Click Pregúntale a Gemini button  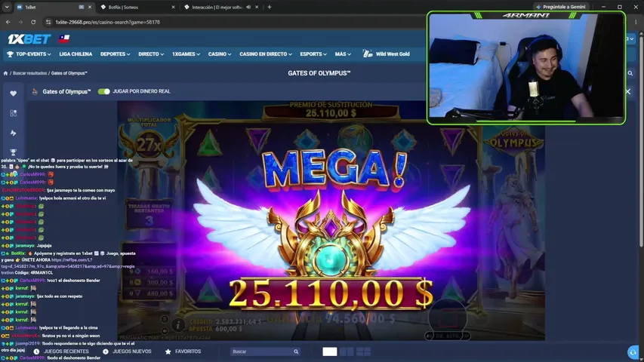tap(562, 7)
